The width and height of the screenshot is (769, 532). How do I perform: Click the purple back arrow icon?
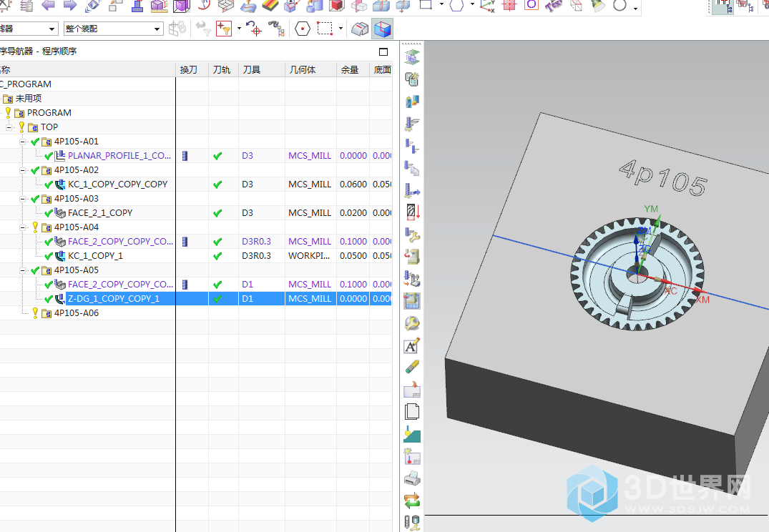point(48,6)
